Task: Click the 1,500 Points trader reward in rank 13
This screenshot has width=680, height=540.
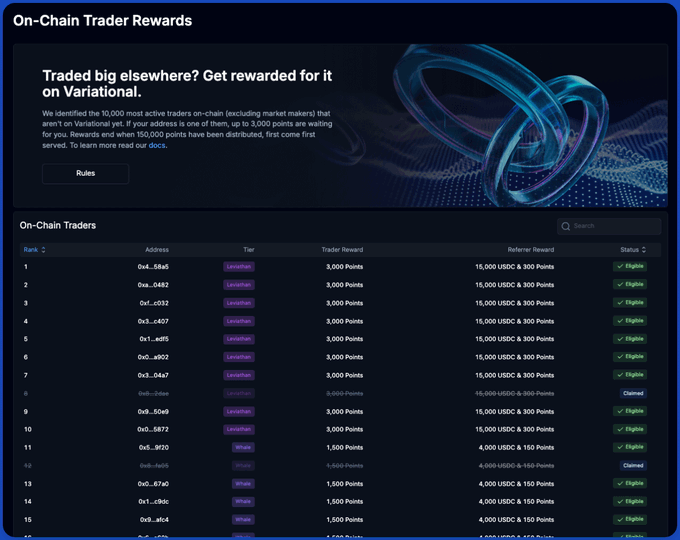Action: 345,484
